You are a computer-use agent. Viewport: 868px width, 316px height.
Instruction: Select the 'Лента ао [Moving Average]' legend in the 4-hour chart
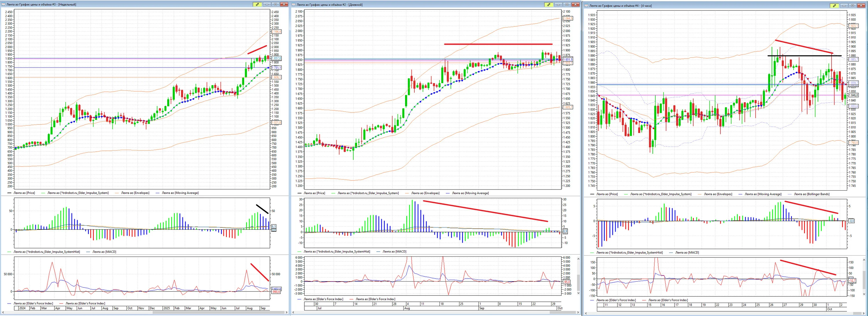763,194
